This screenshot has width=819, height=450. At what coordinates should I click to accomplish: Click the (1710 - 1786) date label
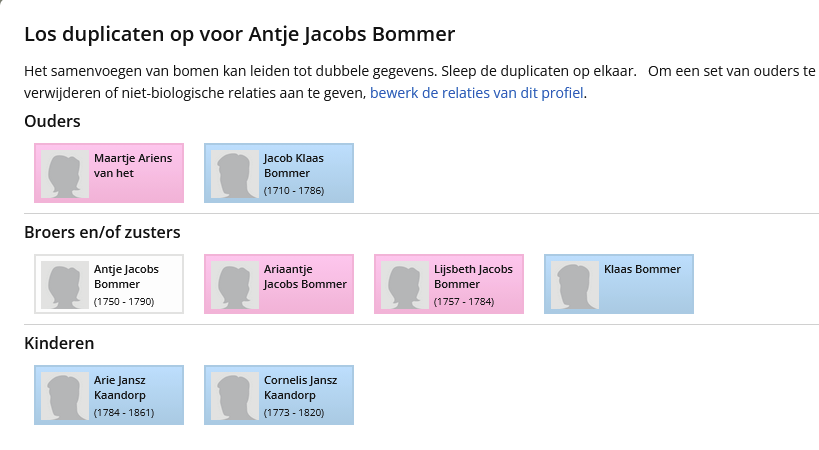tap(293, 190)
